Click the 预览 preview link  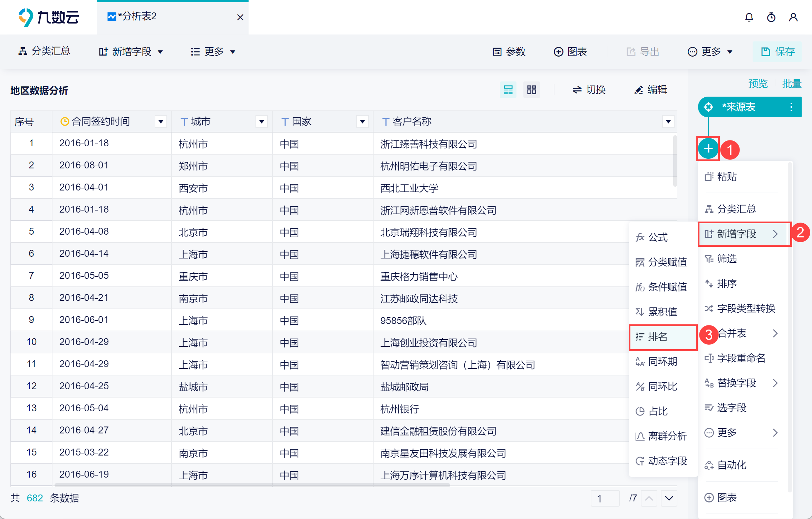[758, 84]
